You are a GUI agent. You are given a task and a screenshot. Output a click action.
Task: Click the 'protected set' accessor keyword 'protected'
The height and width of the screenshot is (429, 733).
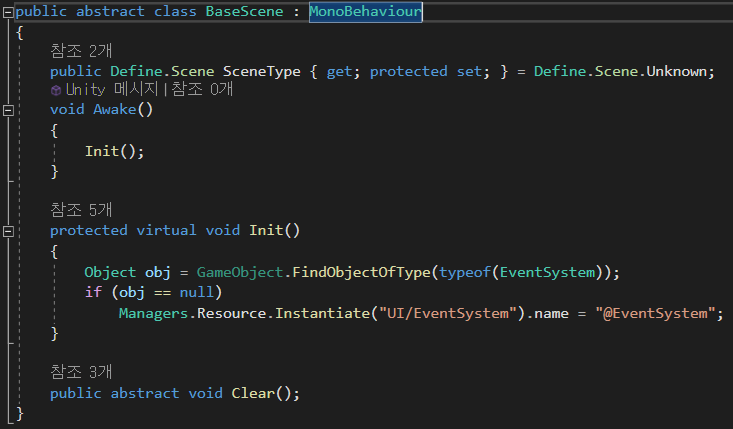coord(409,72)
